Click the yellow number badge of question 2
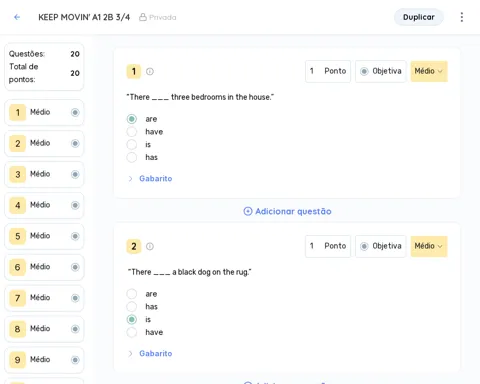 (x=134, y=246)
